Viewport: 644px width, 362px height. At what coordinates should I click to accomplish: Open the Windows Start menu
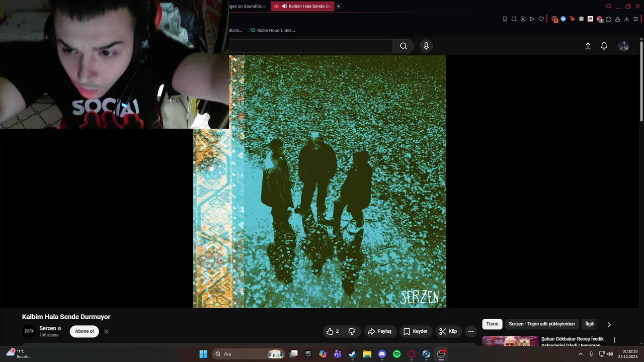click(x=203, y=354)
